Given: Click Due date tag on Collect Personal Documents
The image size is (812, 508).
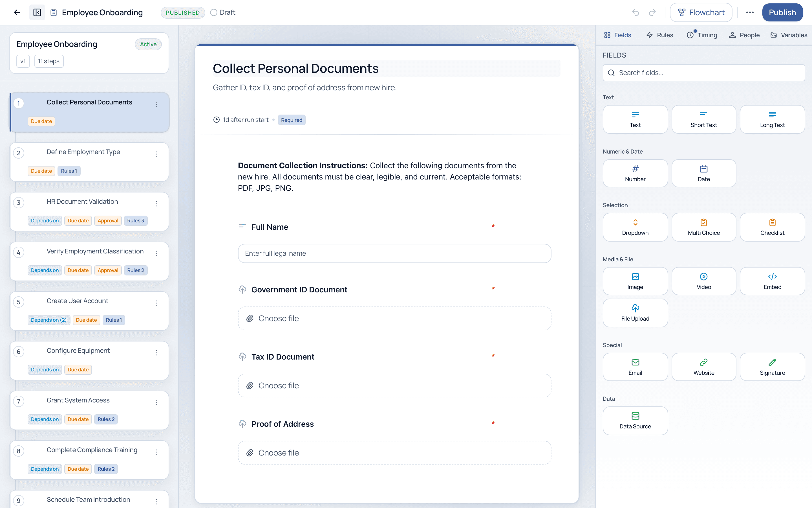Looking at the screenshot, I should (x=41, y=121).
